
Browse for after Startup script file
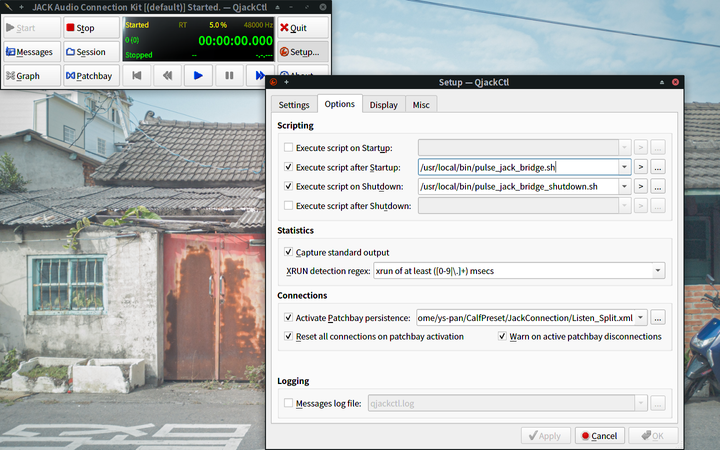point(658,167)
